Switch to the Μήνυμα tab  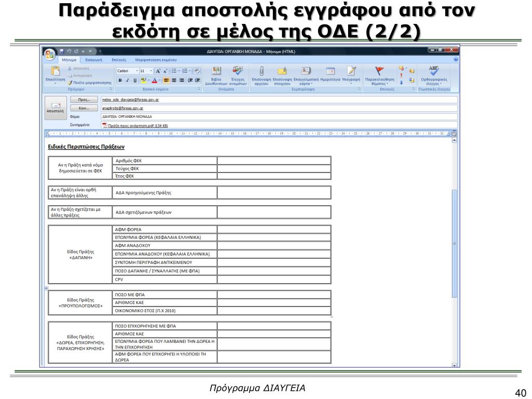(x=69, y=60)
